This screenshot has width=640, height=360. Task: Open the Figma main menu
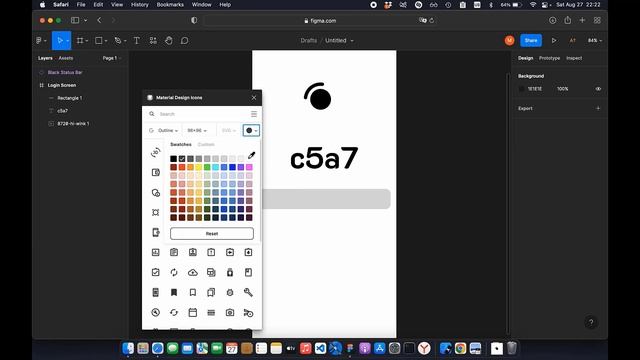coord(40,40)
